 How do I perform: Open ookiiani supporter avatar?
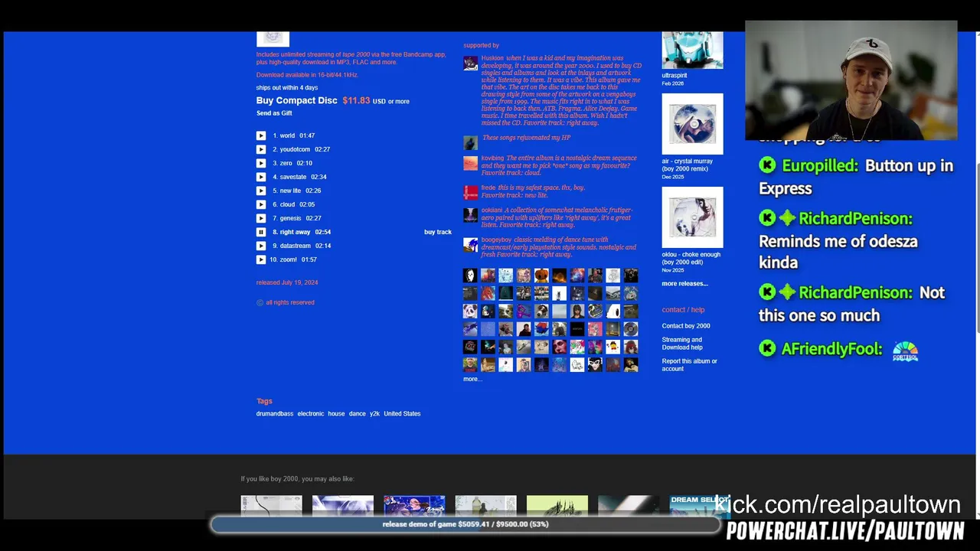pos(470,215)
